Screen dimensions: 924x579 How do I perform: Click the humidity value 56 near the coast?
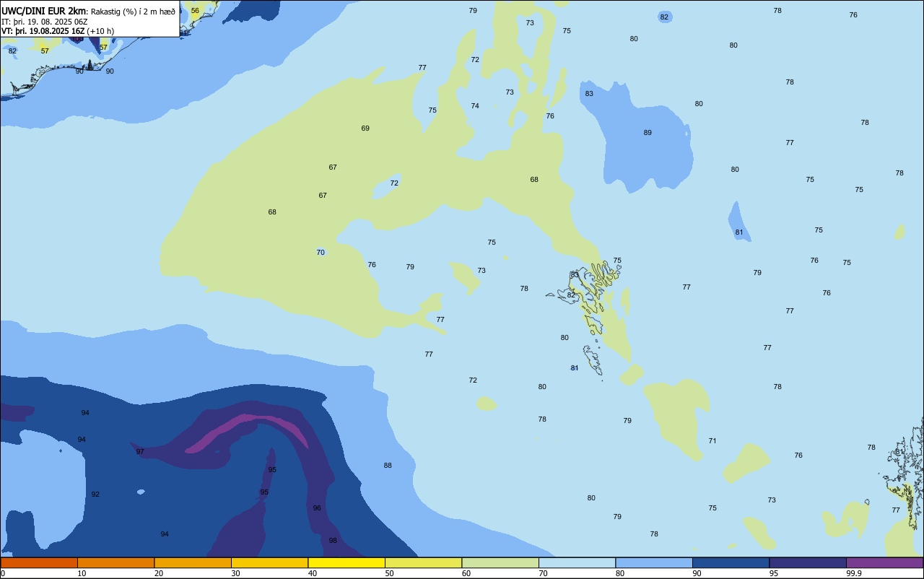tap(195, 11)
